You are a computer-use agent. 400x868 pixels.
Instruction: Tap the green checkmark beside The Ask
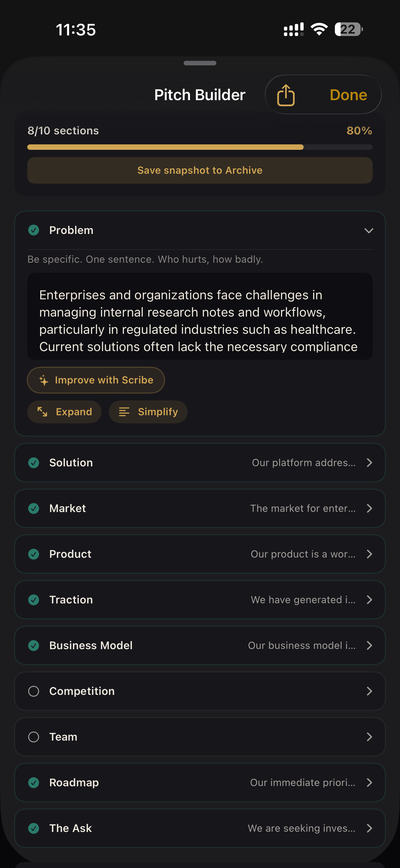pyautogui.click(x=34, y=828)
